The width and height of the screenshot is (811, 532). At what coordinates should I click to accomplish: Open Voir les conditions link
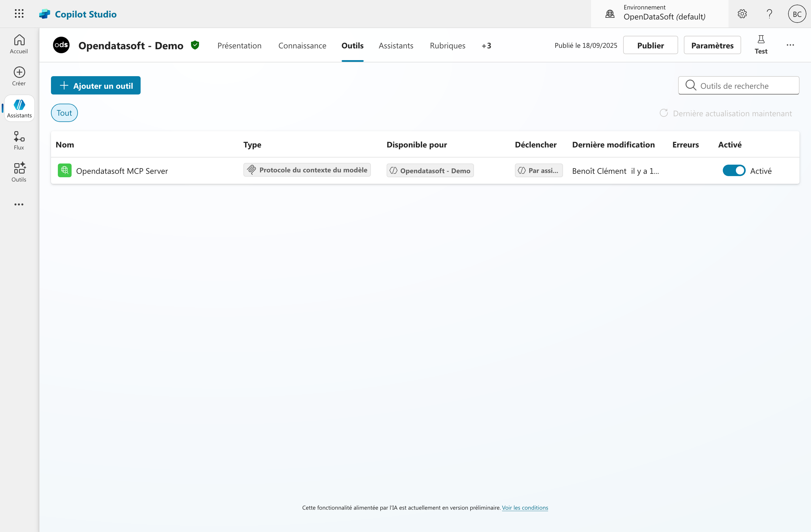tap(525, 507)
